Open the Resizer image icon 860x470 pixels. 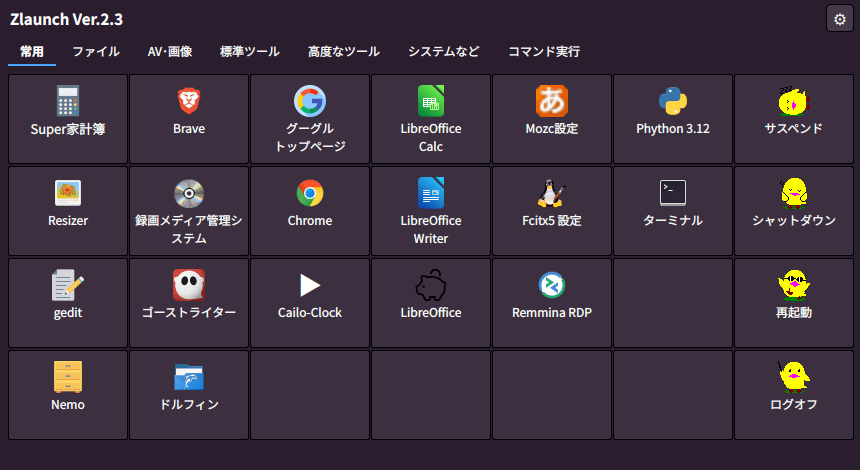[x=68, y=193]
